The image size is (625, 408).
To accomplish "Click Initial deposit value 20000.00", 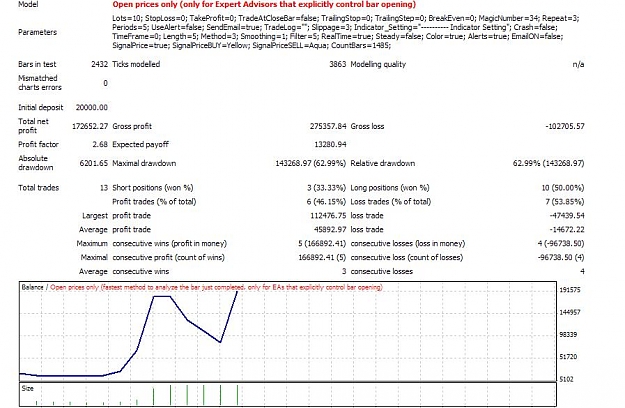I will (x=92, y=107).
